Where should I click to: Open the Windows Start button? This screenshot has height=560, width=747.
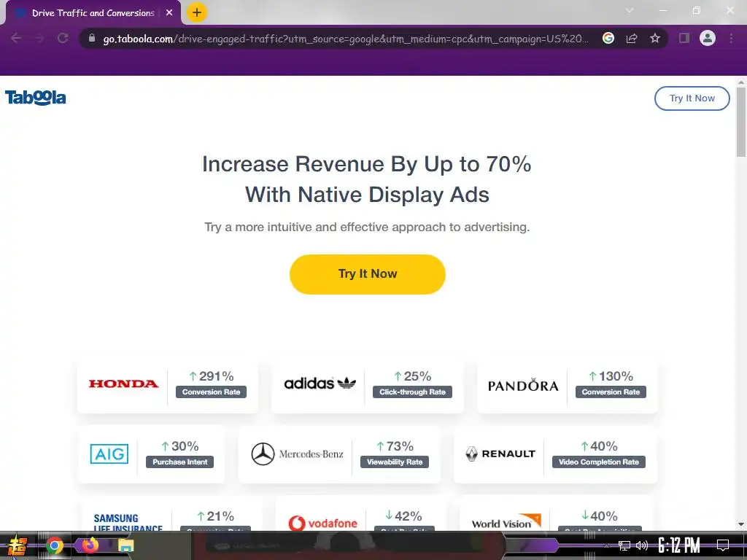(x=18, y=545)
